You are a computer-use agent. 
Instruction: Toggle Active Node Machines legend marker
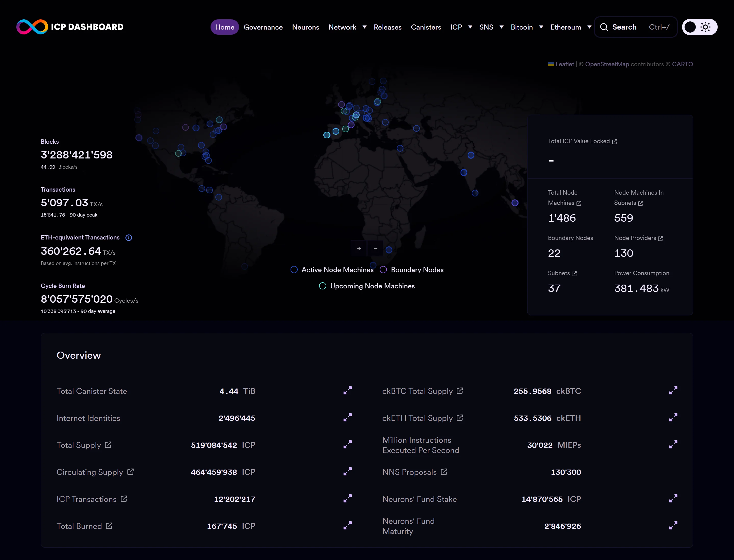(x=294, y=270)
